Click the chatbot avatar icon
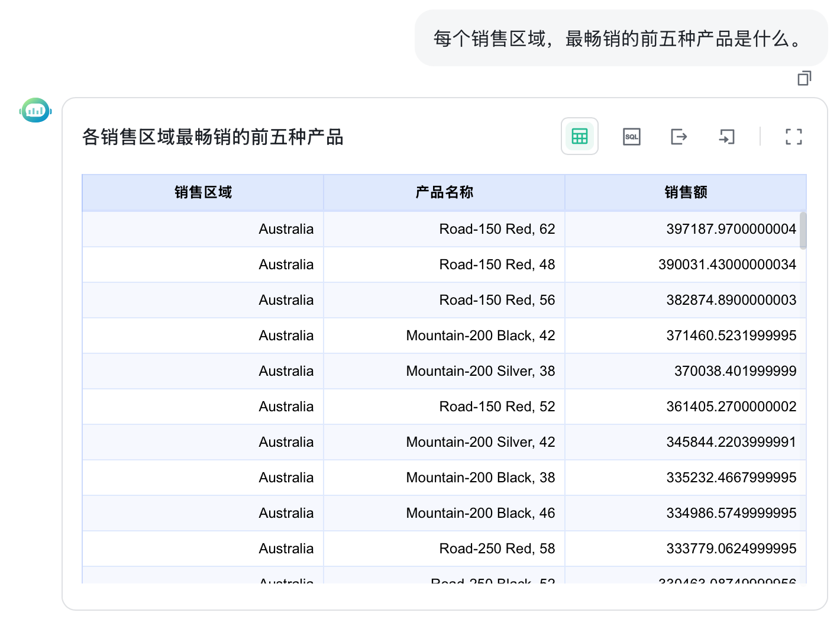Viewport: 840px width, 619px height. tap(35, 111)
